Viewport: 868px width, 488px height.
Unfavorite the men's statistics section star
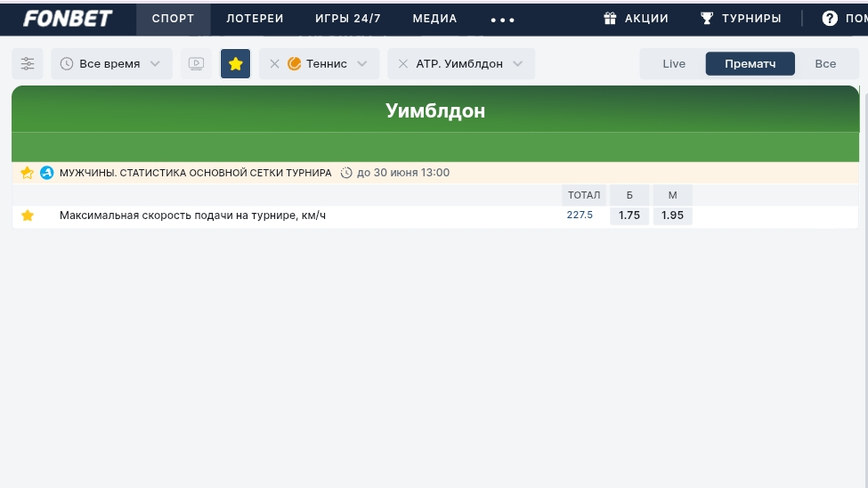tap(27, 173)
